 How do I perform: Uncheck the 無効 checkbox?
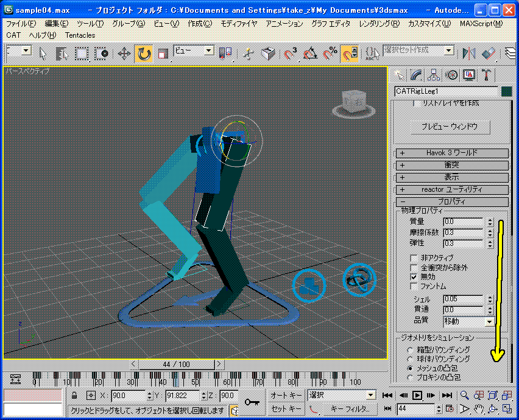point(414,277)
